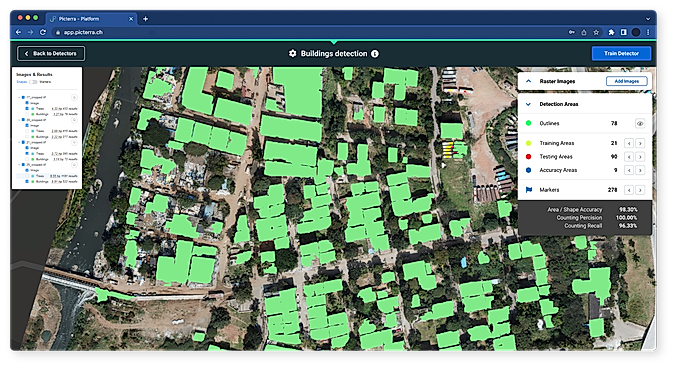Click the browser forward arrow
The image size is (674, 368).
[31, 32]
